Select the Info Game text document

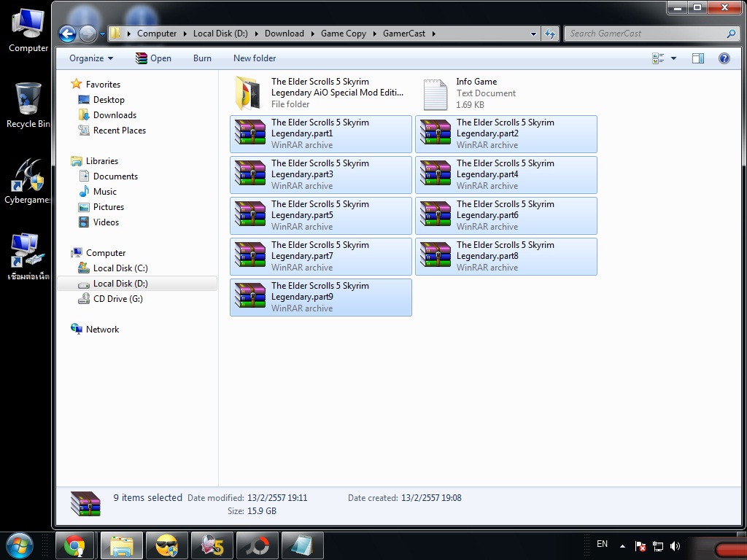coord(506,93)
